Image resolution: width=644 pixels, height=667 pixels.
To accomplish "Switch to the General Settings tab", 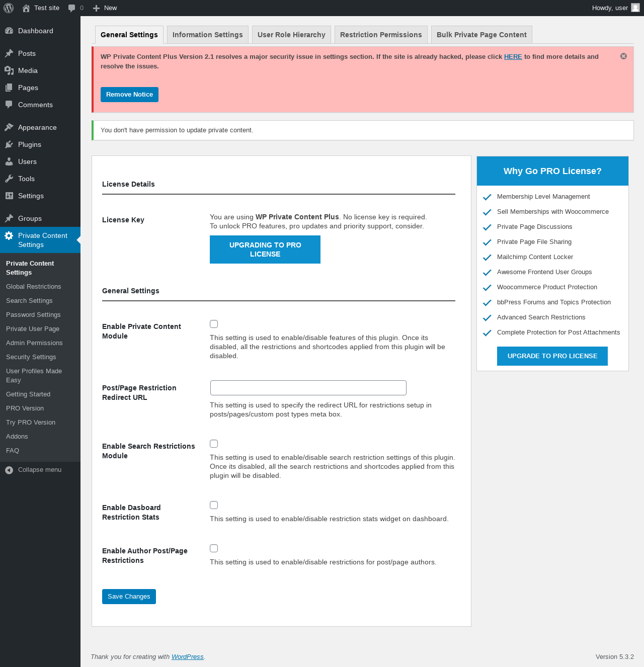I will pos(129,35).
